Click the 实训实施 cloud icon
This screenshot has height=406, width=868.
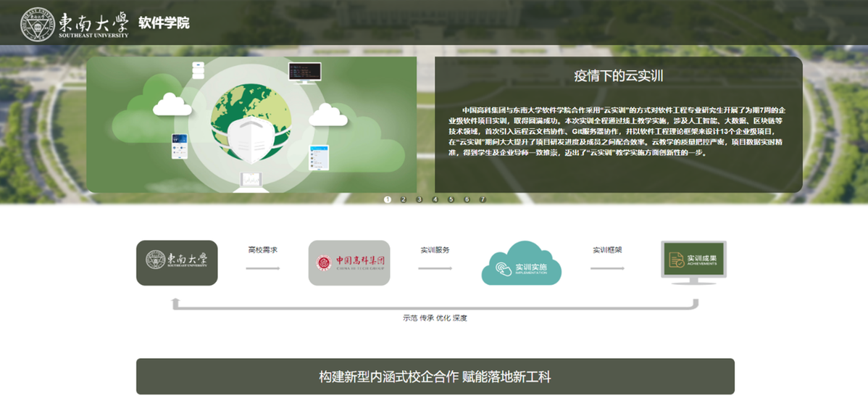pyautogui.click(x=521, y=264)
